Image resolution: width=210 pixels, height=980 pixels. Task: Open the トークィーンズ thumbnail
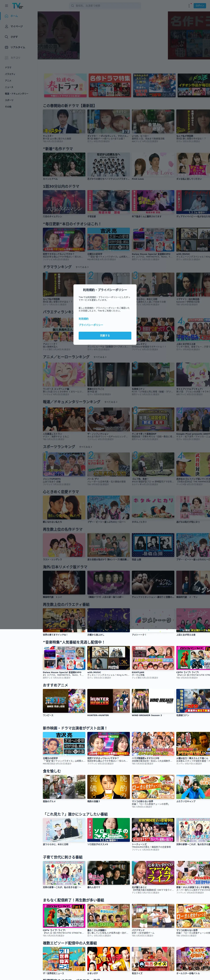[153, 830]
